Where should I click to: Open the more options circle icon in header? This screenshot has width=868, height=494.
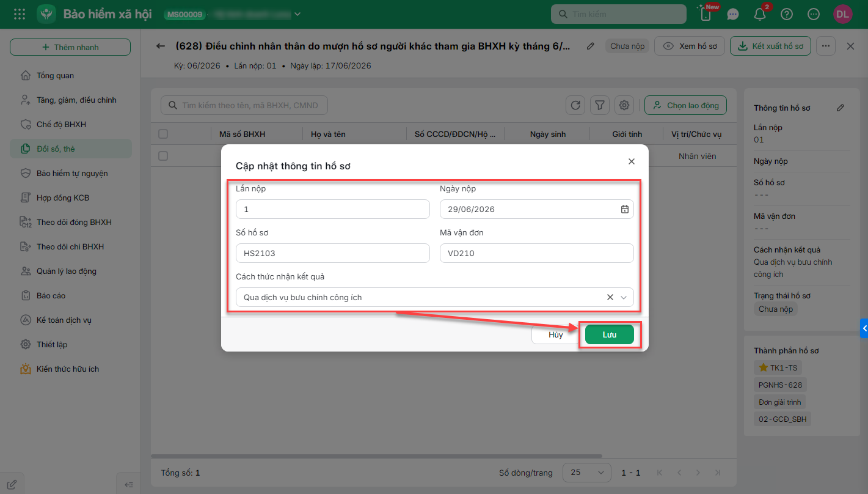tap(813, 14)
